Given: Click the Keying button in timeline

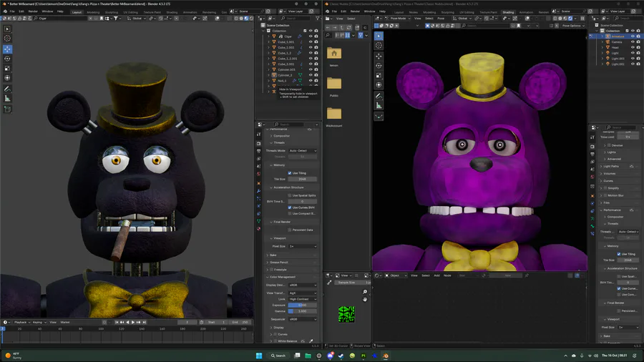Looking at the screenshot, I should pos(39,323).
